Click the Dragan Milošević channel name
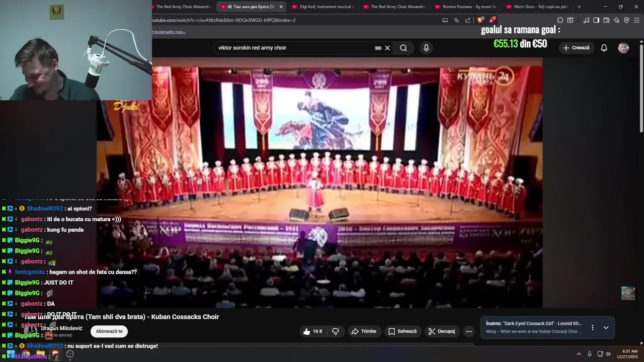 point(62,328)
